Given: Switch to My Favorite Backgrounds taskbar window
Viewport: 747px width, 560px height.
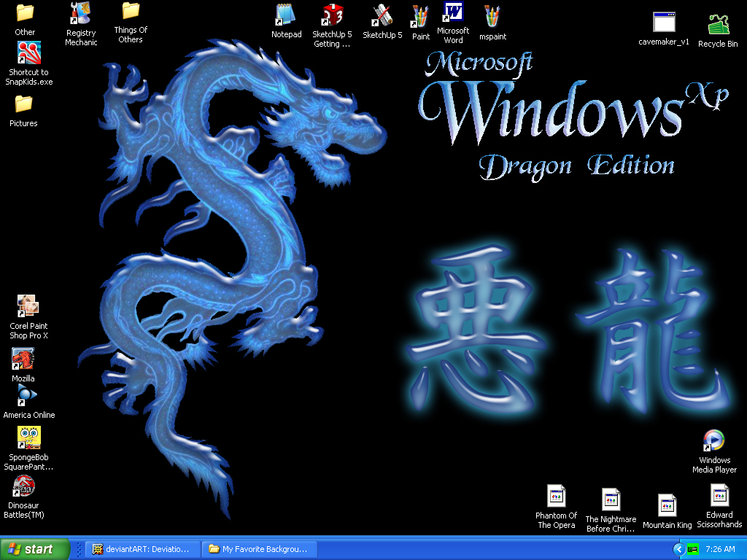Looking at the screenshot, I should [x=260, y=549].
